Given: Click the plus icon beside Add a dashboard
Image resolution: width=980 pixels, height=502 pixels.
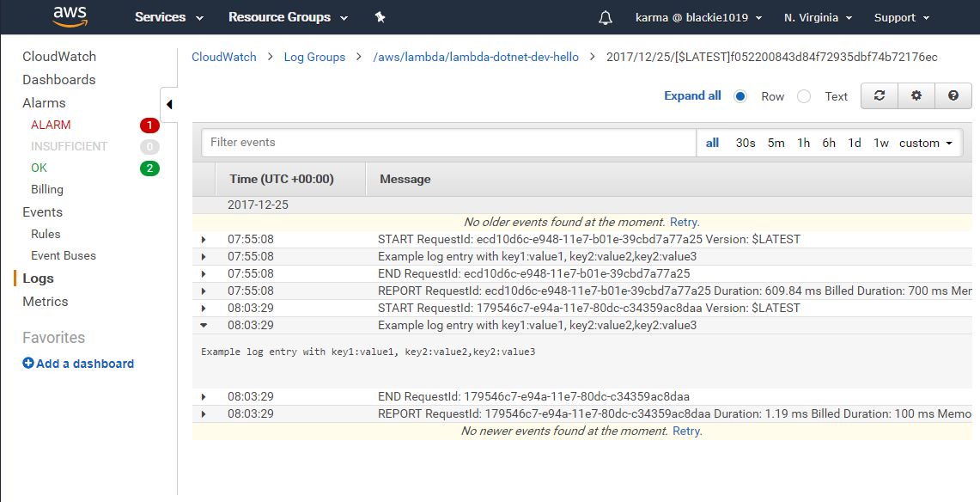Looking at the screenshot, I should (28, 364).
